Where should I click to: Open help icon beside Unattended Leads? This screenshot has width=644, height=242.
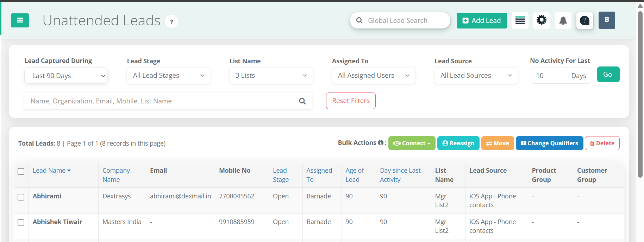coord(171,21)
